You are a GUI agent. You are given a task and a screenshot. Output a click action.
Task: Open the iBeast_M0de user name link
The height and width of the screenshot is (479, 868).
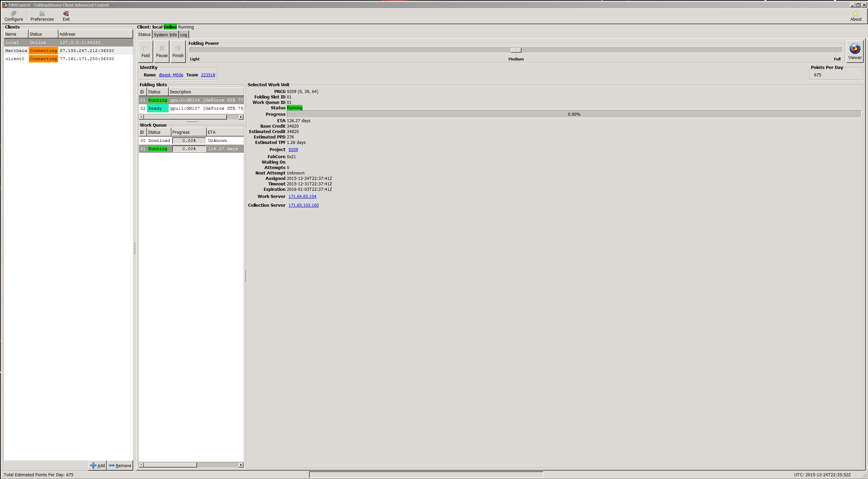pos(171,75)
